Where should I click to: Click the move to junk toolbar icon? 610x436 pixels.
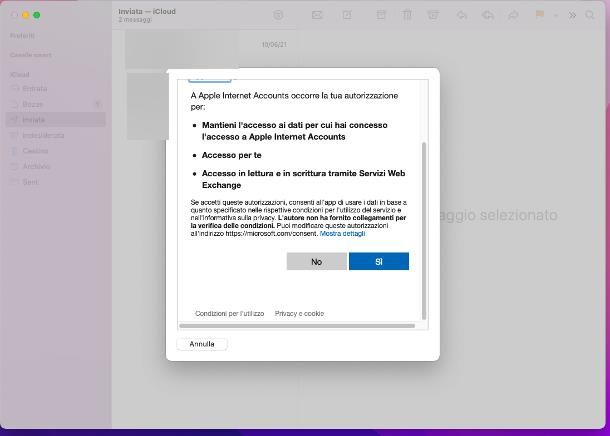click(x=433, y=15)
